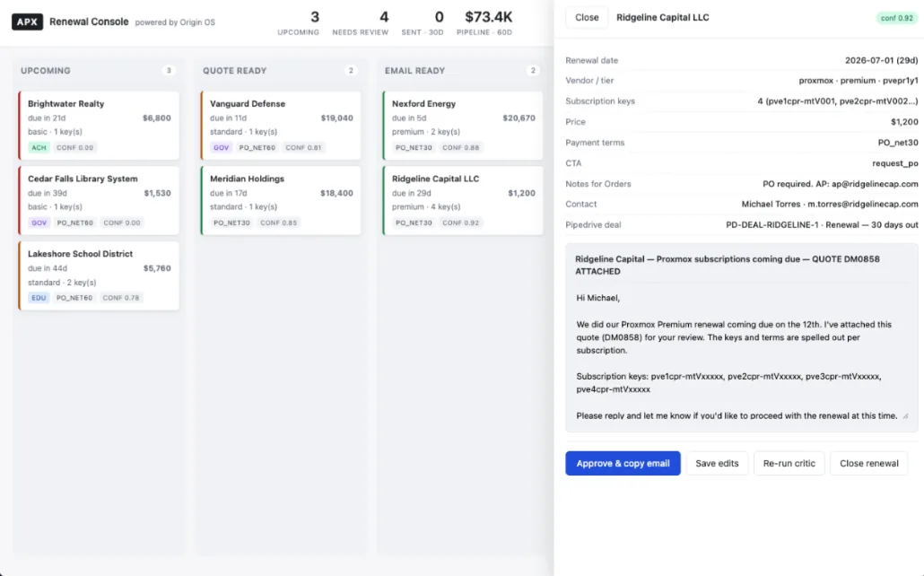Open the Meridian Holdings card
Screen dimensions: 924x576
tap(281, 200)
